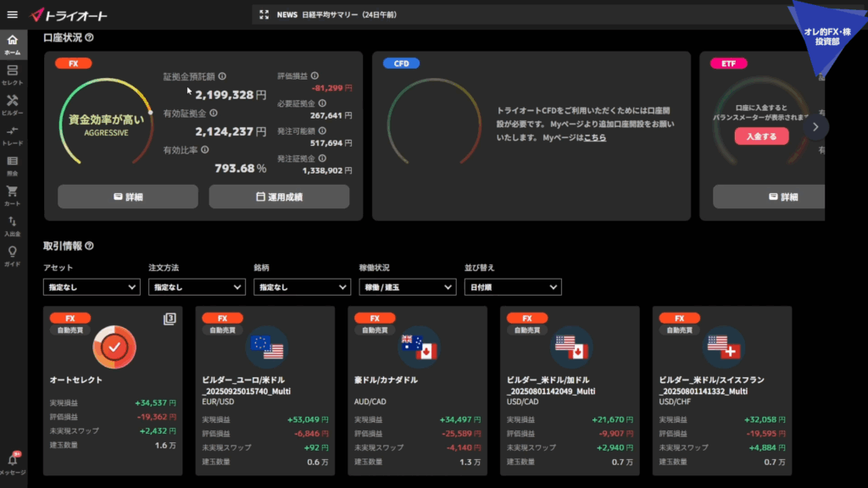Open the Guide (ガイド) lightbulb icon

[12, 255]
